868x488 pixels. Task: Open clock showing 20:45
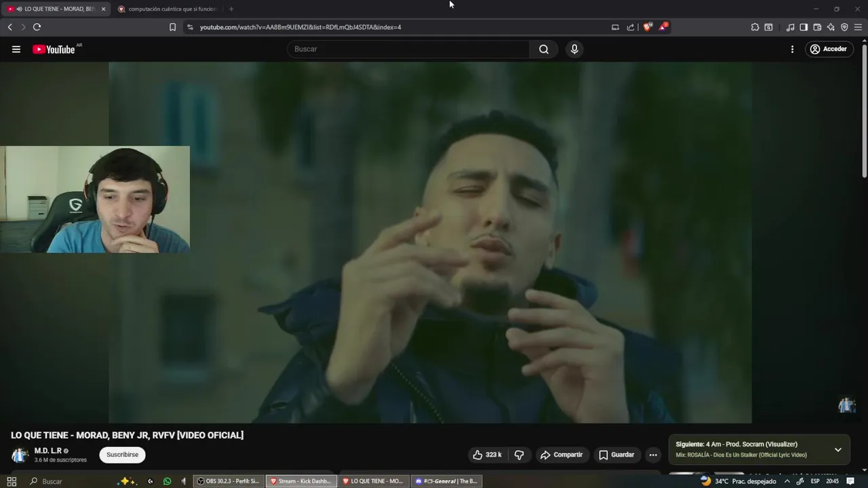point(832,481)
